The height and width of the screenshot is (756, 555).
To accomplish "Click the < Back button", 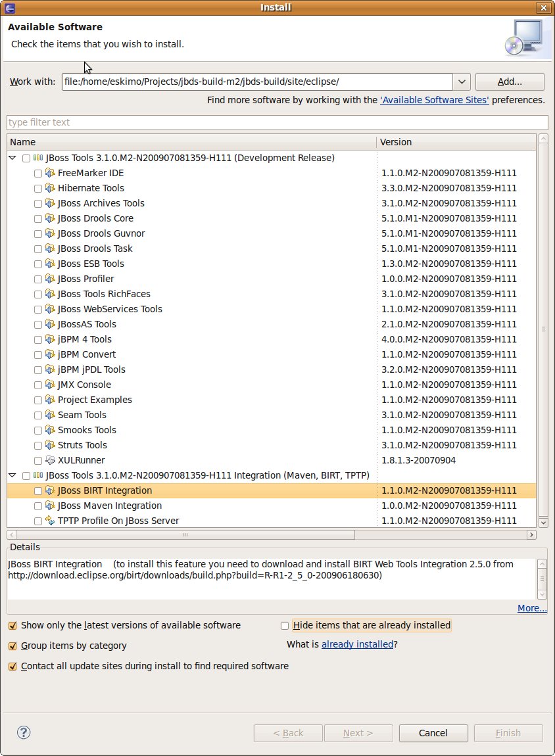I will click(288, 733).
